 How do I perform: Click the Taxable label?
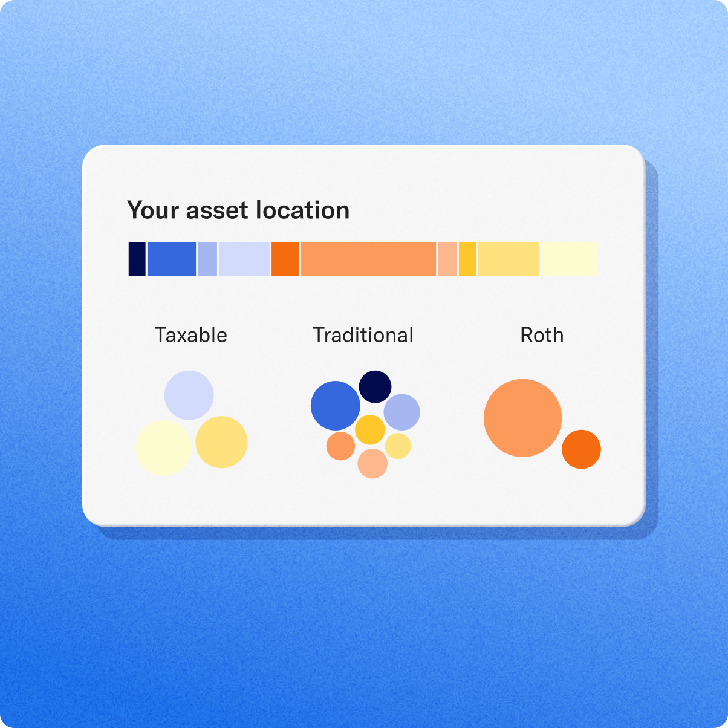click(x=191, y=335)
